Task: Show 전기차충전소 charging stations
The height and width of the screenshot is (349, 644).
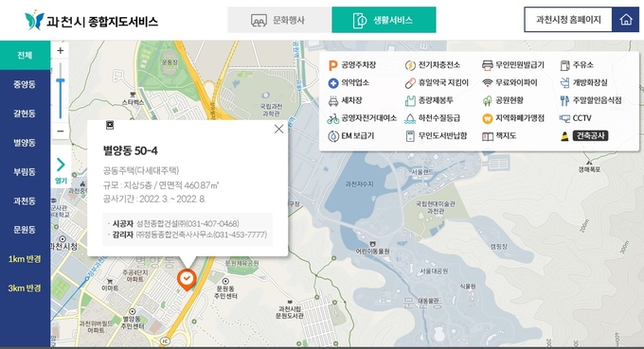Action: pos(433,65)
